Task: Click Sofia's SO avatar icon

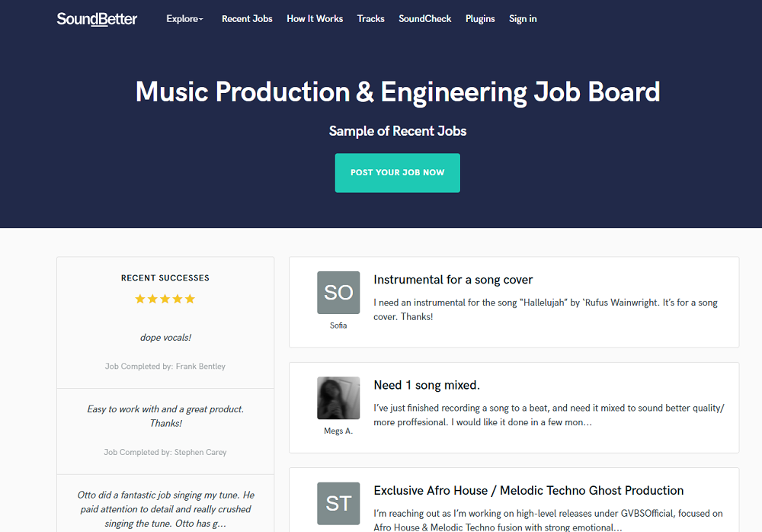Action: click(338, 292)
